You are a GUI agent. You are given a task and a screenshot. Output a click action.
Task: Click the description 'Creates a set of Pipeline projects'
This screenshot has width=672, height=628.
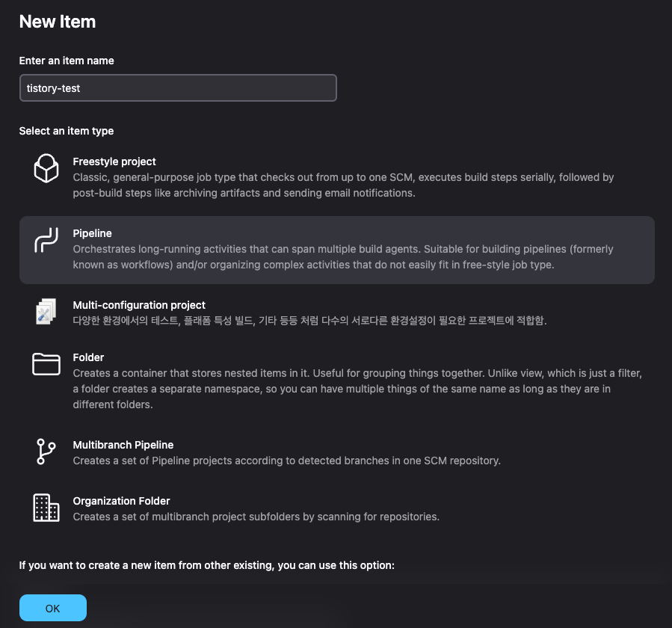[287, 461]
